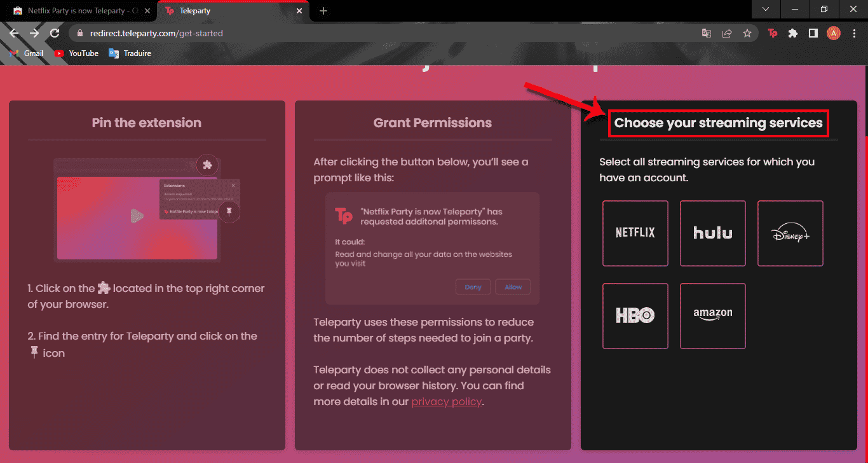868x463 pixels.
Task: Switch to the Netflix Party is now Teleparty tab
Action: 78,11
